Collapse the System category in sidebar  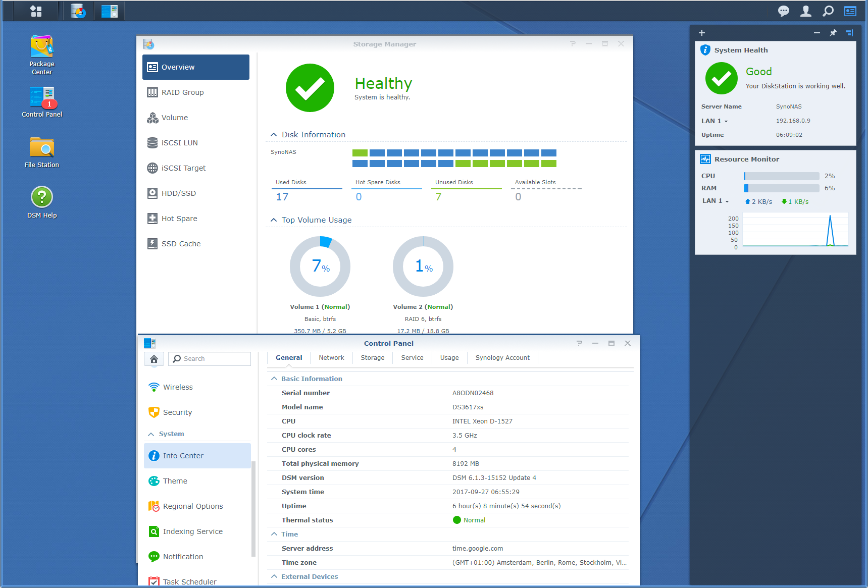click(x=151, y=434)
